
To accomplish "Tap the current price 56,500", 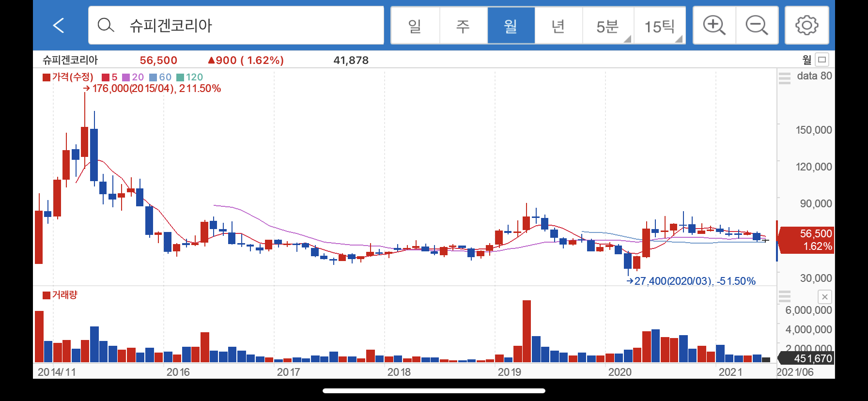I will pos(158,60).
